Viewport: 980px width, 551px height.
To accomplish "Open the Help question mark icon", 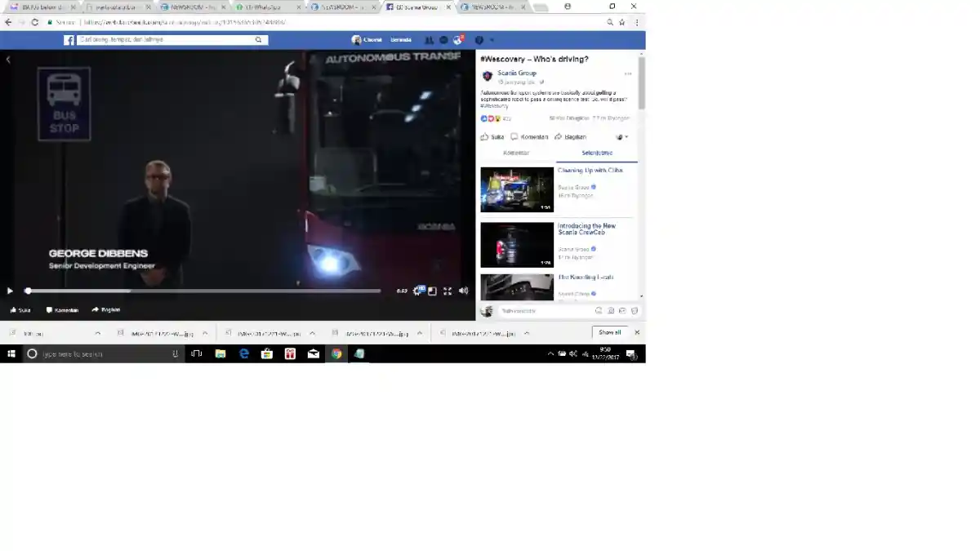I will [479, 39].
